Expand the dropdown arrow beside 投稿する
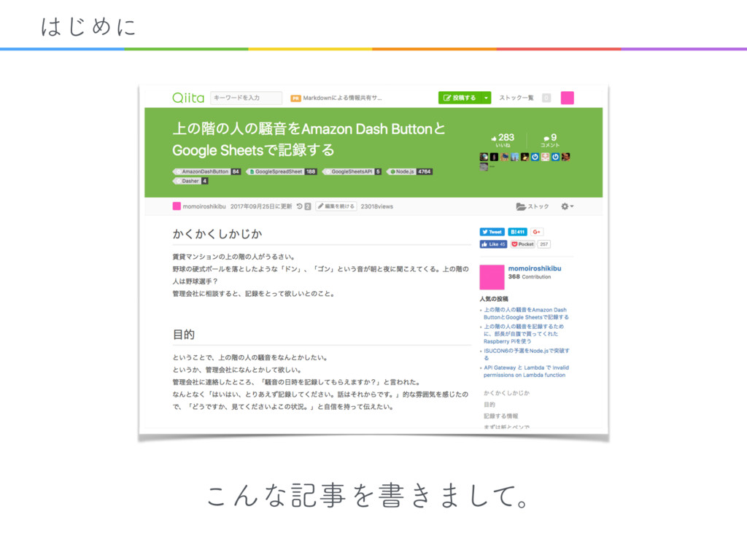The image size is (747, 560). 486,98
